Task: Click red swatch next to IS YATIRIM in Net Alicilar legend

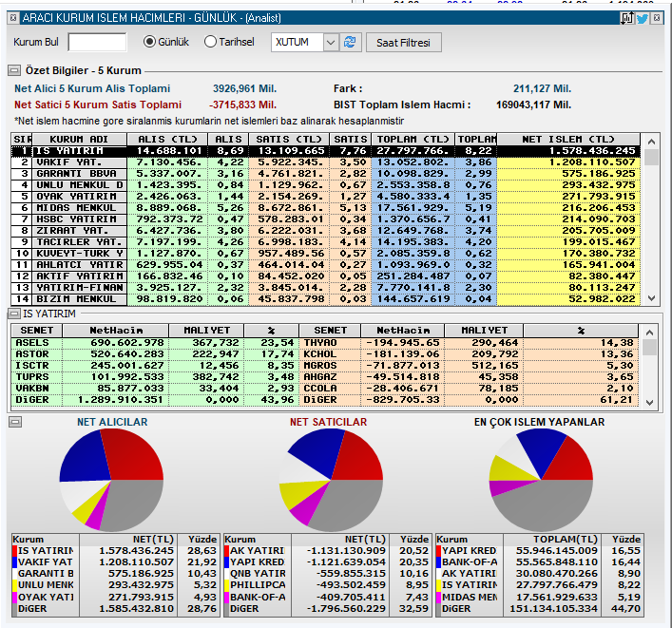Action: [x=14, y=550]
